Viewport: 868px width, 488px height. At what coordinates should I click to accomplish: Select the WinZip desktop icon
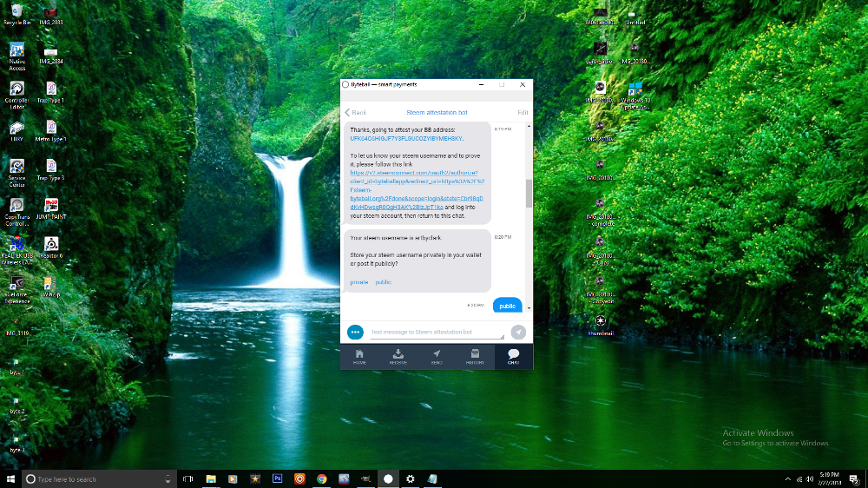(51, 287)
